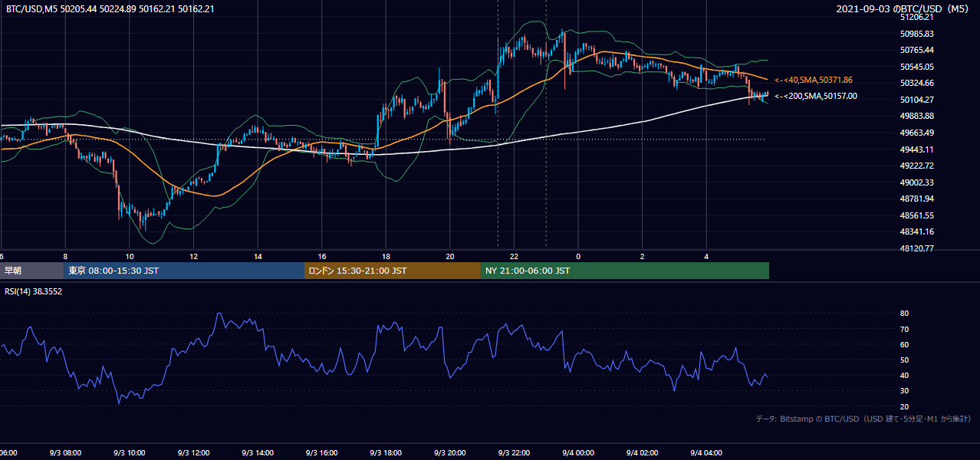
Task: Select RSI scale value 60
Action: [904, 344]
